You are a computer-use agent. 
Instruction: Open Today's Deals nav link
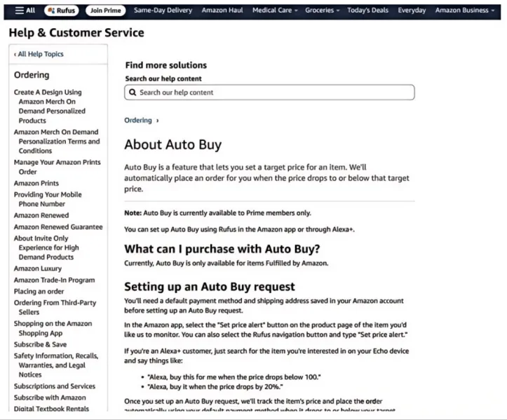point(367,11)
